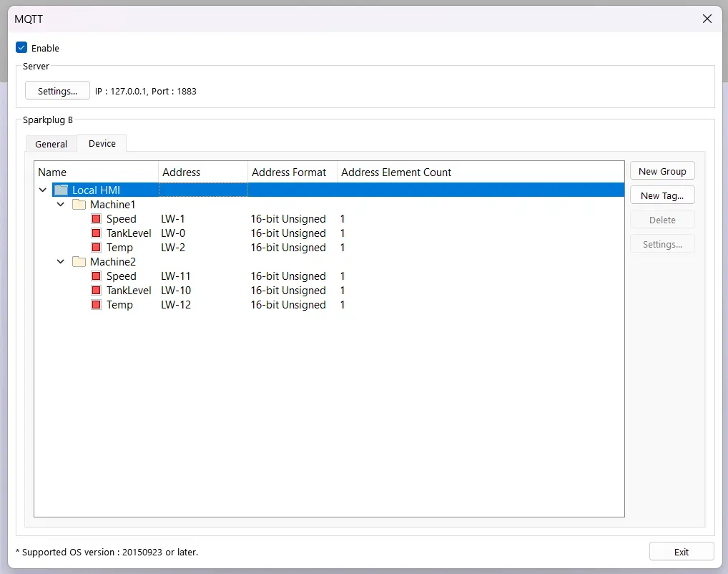Create a group with New Group button
Screen dimensions: 728x574
662,170
